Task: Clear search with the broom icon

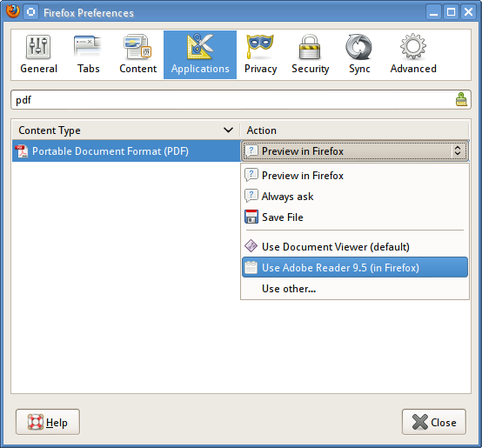Action: pos(461,99)
